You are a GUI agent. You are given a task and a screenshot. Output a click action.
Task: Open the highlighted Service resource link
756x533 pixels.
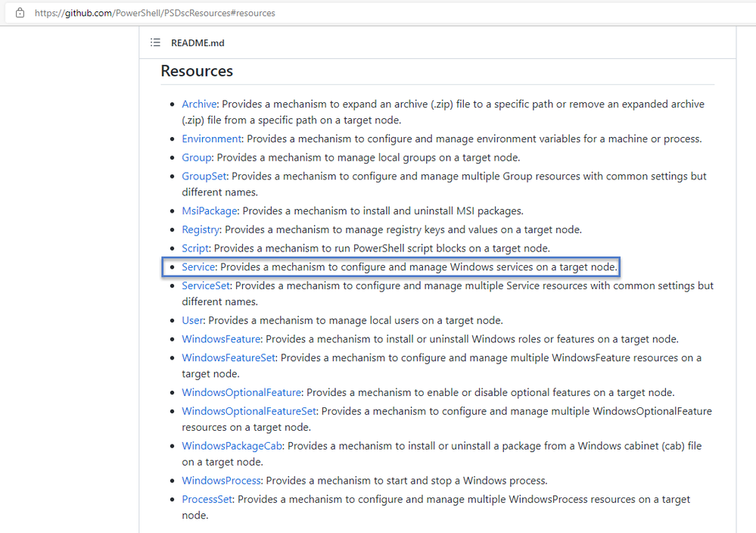tap(198, 267)
